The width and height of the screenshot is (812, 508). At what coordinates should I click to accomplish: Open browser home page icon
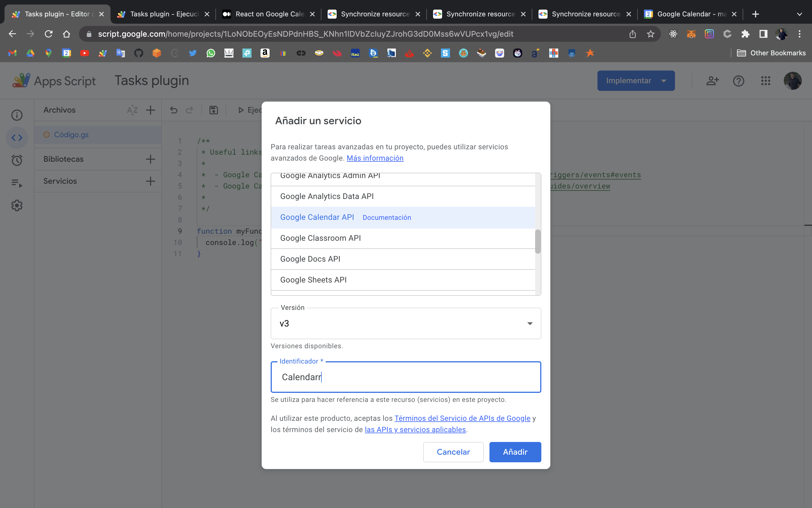pyautogui.click(x=67, y=34)
